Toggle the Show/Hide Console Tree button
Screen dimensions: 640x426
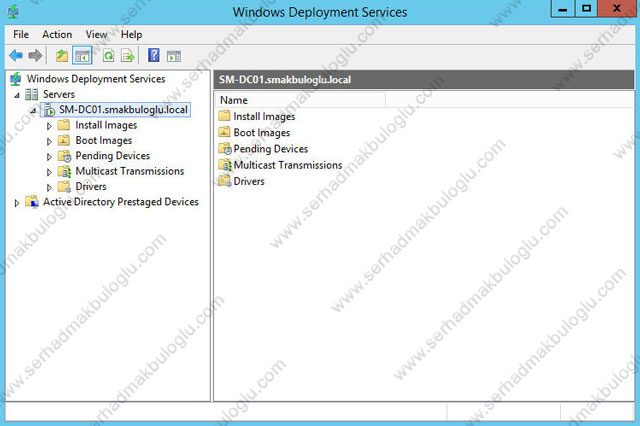tap(82, 55)
